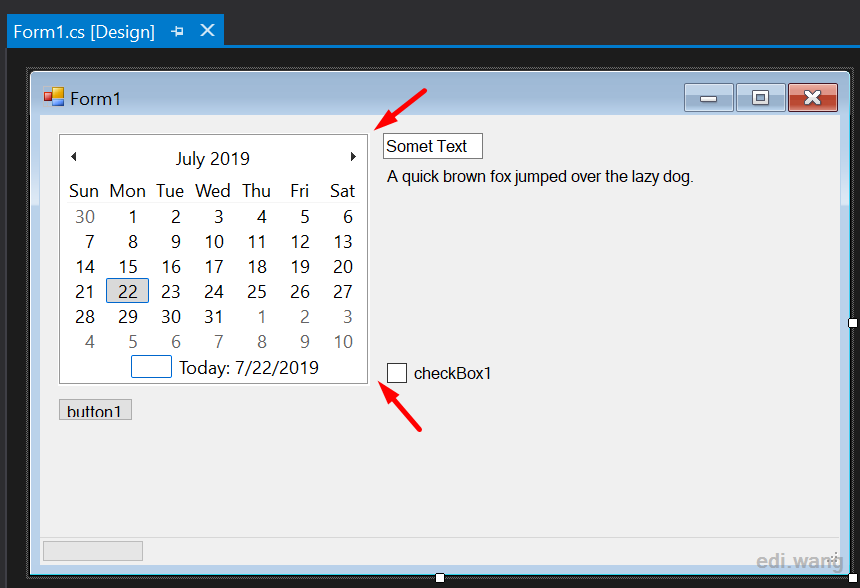Viewport: 860px width, 588px height.
Task: Click the Wed column header
Action: click(x=213, y=191)
